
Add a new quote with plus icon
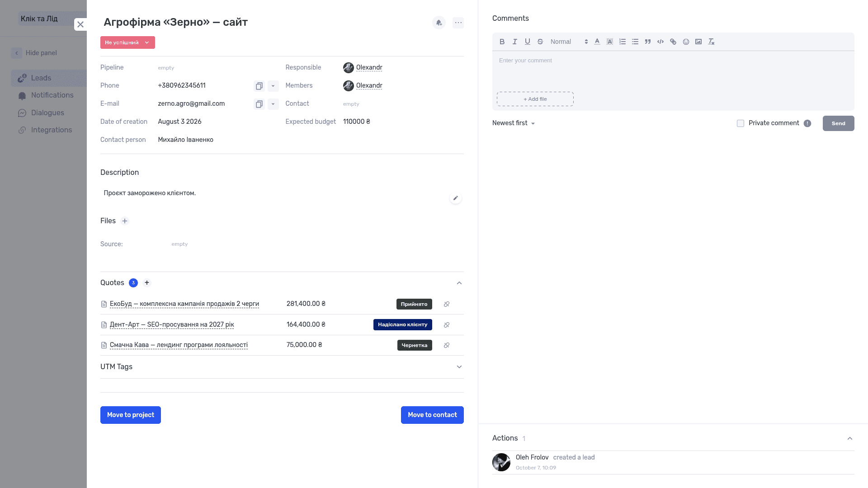(x=147, y=283)
